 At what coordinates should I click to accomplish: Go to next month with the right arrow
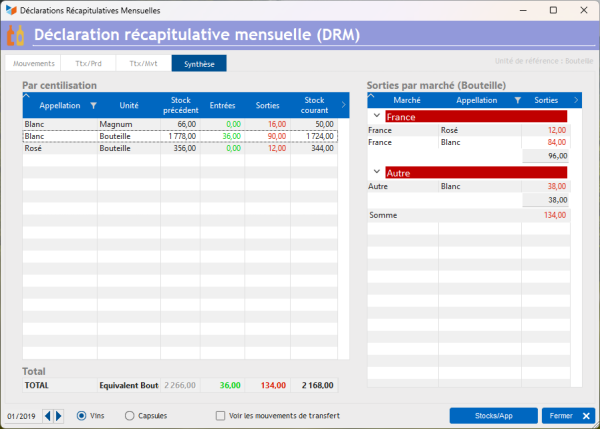click(x=59, y=416)
